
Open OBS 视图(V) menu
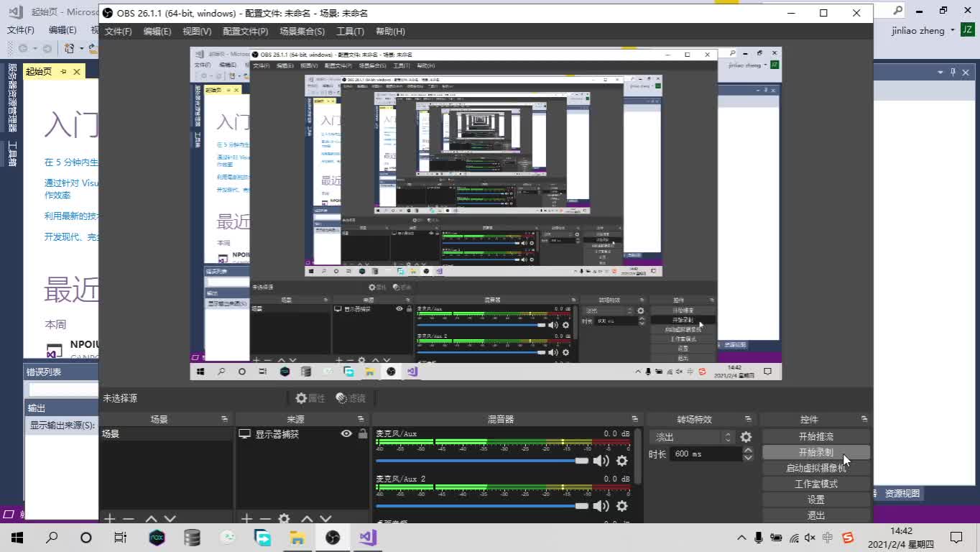coord(197,32)
